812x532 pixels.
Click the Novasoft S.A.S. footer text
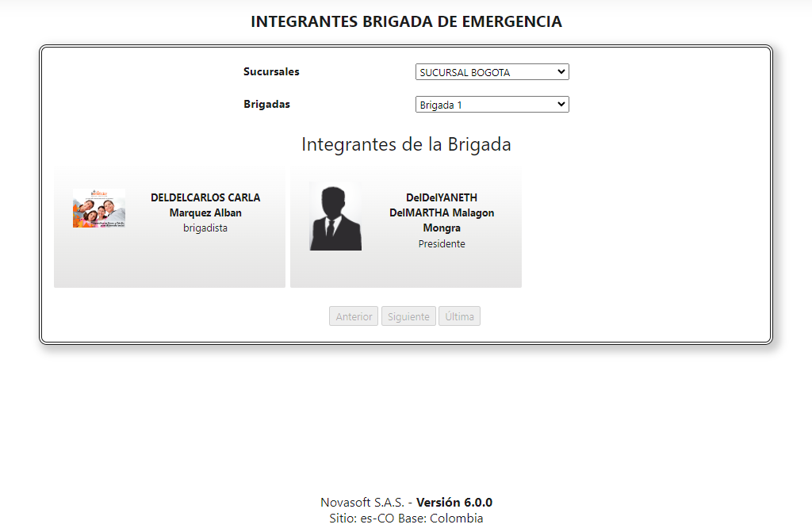tap(406, 502)
